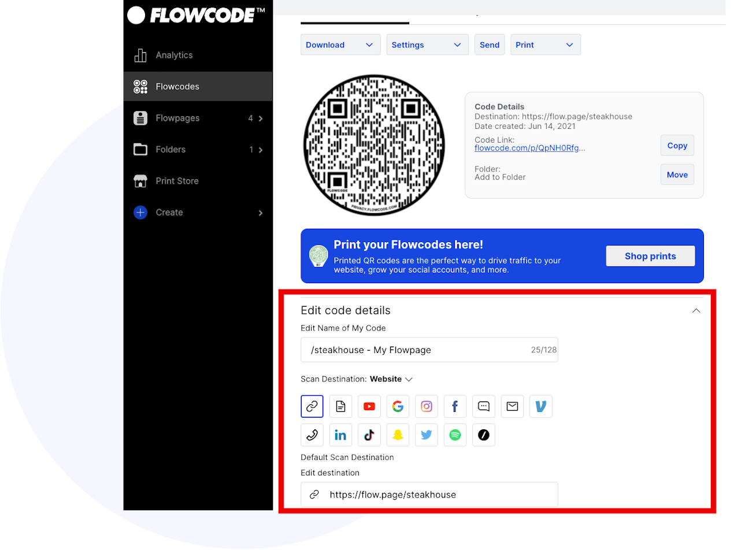Select the Flowpage slash destination icon
The width and height of the screenshot is (756, 550).
[x=484, y=435]
